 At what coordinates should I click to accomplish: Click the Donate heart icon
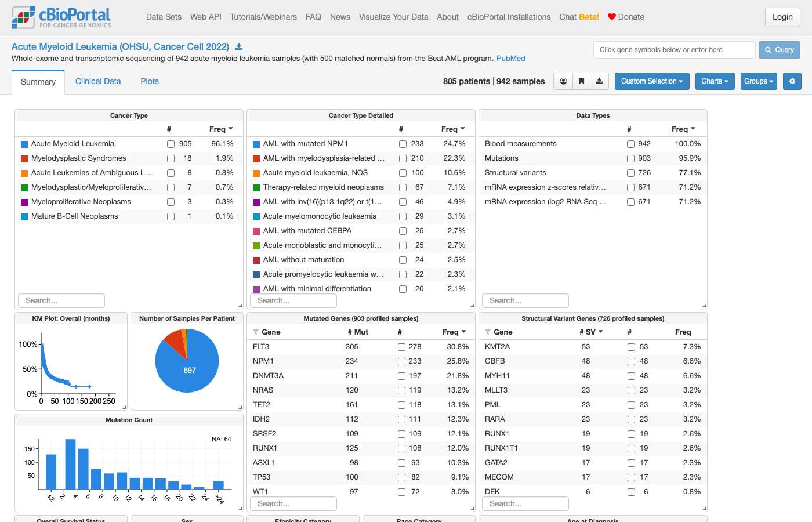[x=611, y=17]
